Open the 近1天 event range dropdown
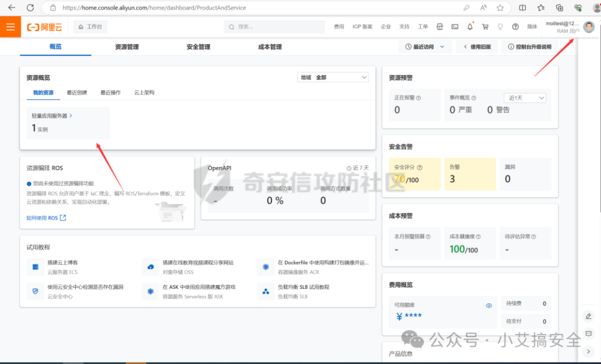This screenshot has width=601, height=364. click(525, 98)
